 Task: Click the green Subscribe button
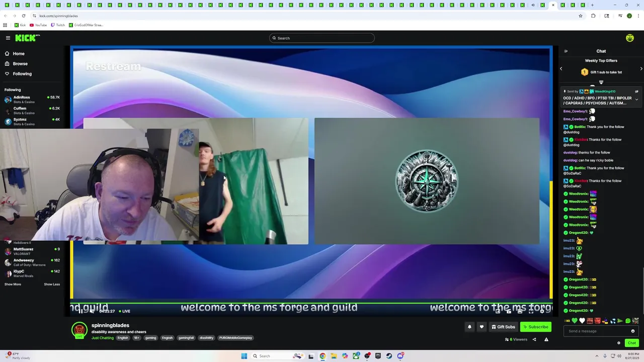point(536,327)
